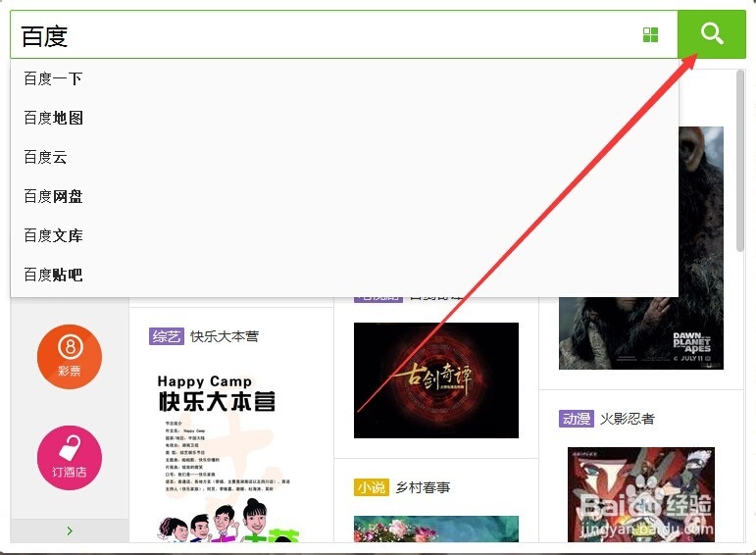This screenshot has height=555, width=756.
Task: Expand sidebar with green chevron arrow
Action: pyautogui.click(x=70, y=530)
